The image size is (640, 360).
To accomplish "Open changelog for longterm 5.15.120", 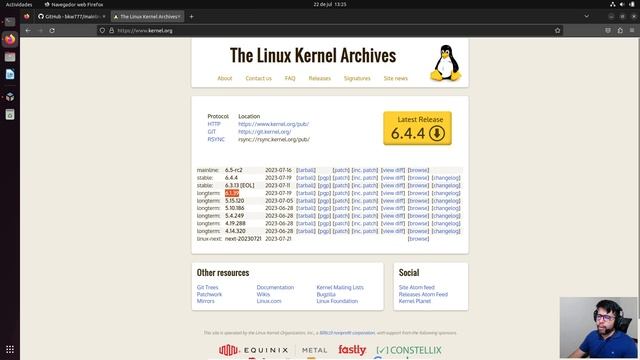I will click(x=446, y=201).
